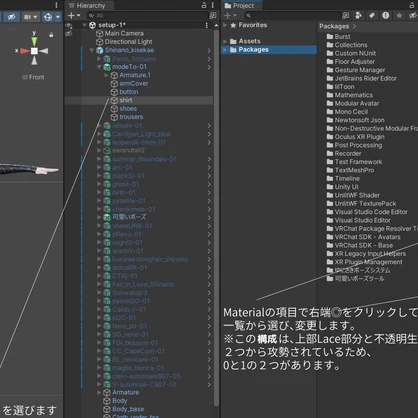The width and height of the screenshot is (418, 418).
Task: Open Hierarchy search in Unity Search window
Action: tap(213, 15)
